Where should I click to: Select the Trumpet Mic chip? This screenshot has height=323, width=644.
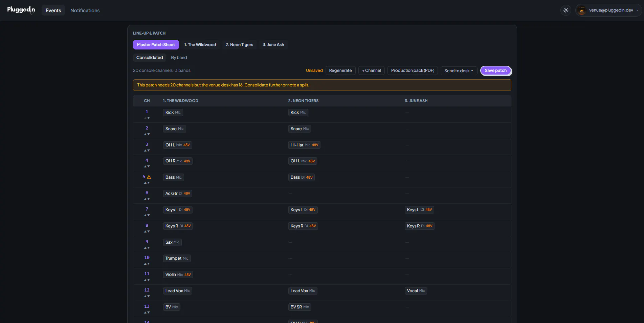tap(177, 258)
